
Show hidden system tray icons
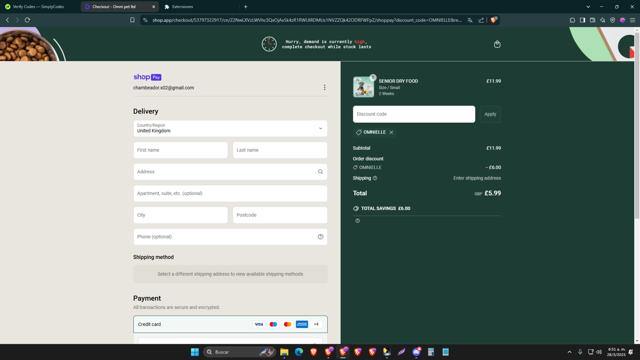click(569, 352)
